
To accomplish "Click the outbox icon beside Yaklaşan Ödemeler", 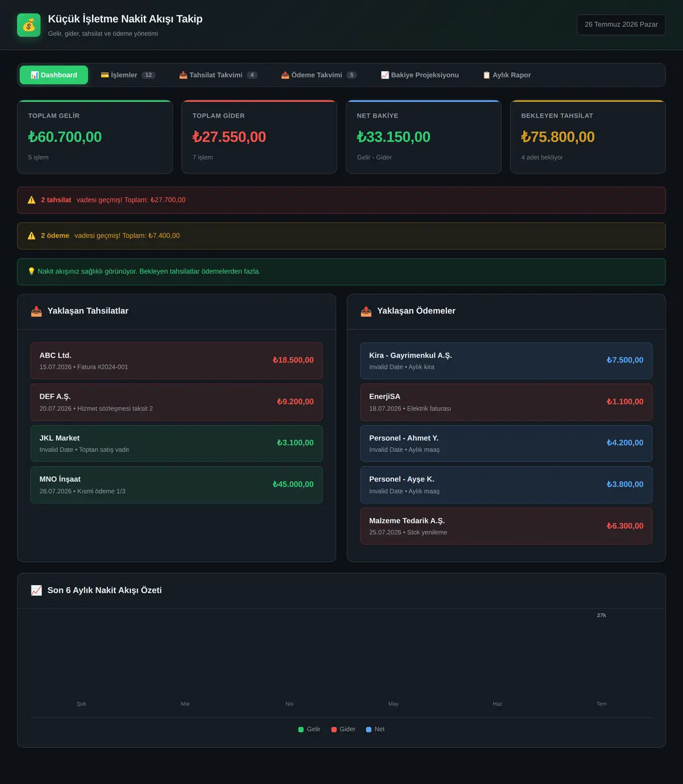I will pyautogui.click(x=366, y=311).
